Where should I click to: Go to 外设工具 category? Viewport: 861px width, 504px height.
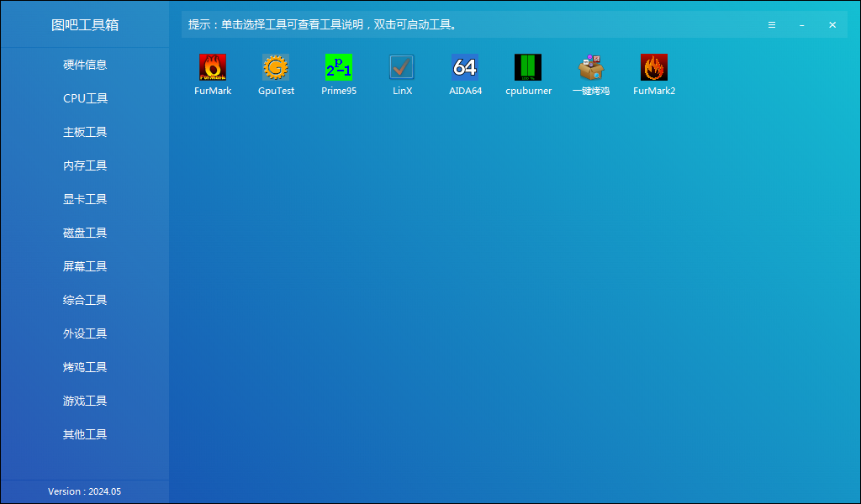pos(85,333)
